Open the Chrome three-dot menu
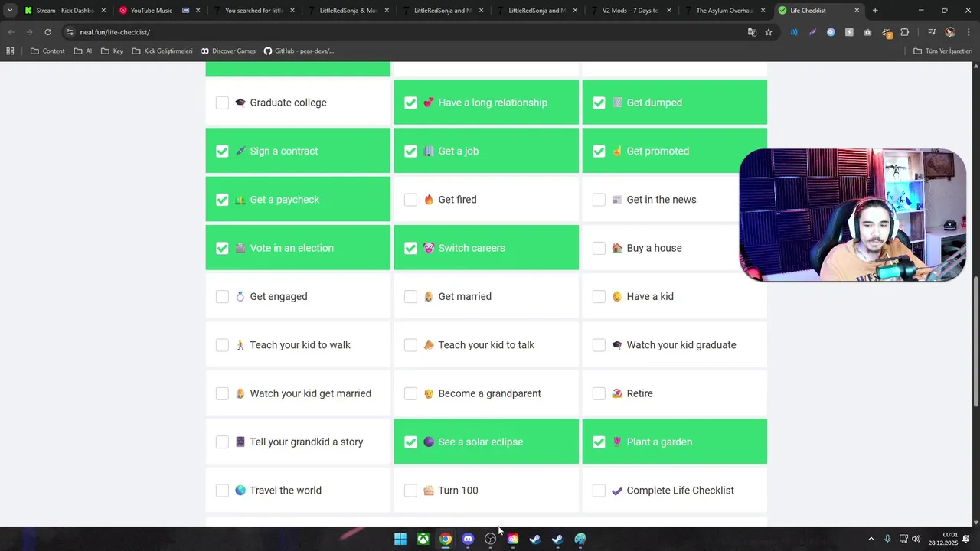 point(969,32)
